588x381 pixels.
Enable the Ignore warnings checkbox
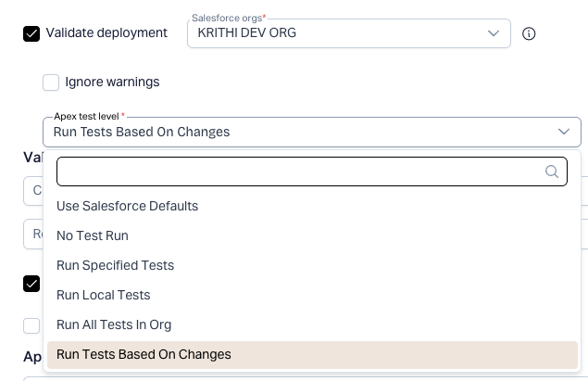click(51, 83)
